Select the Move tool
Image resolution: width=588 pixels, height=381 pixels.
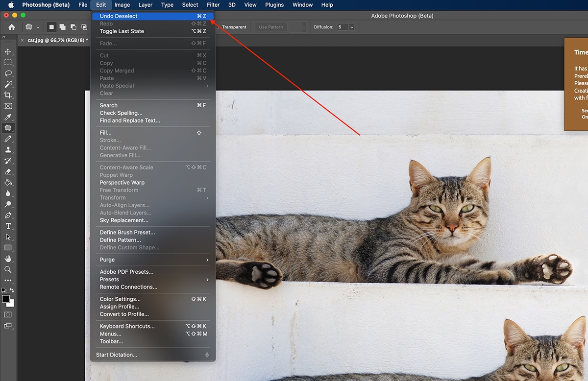pyautogui.click(x=8, y=51)
